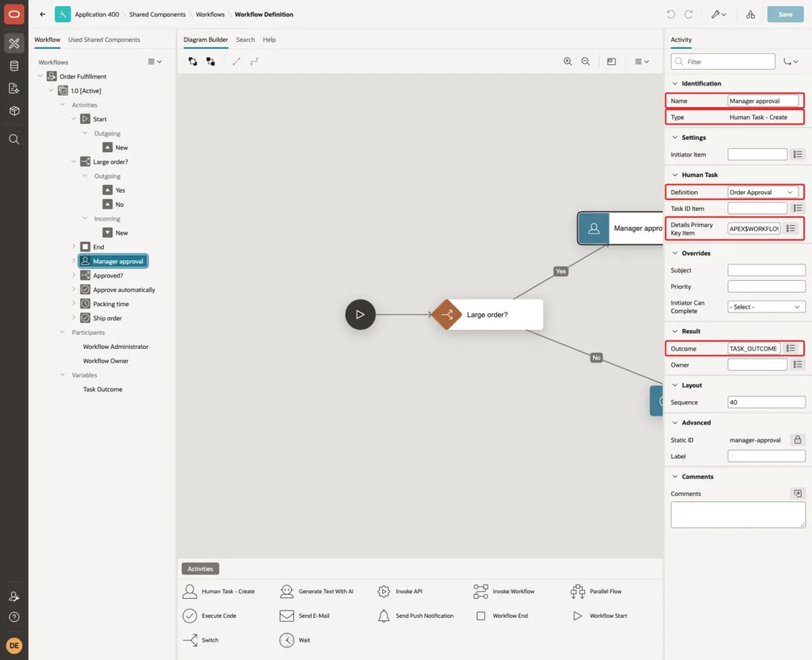Open Initiator Item picker list icon

pyautogui.click(x=798, y=155)
